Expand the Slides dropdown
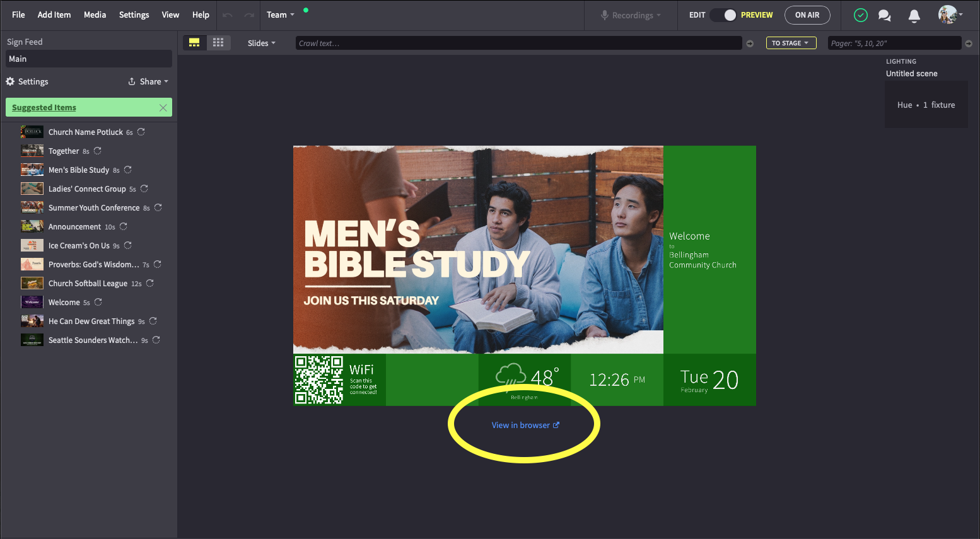 pyautogui.click(x=262, y=43)
